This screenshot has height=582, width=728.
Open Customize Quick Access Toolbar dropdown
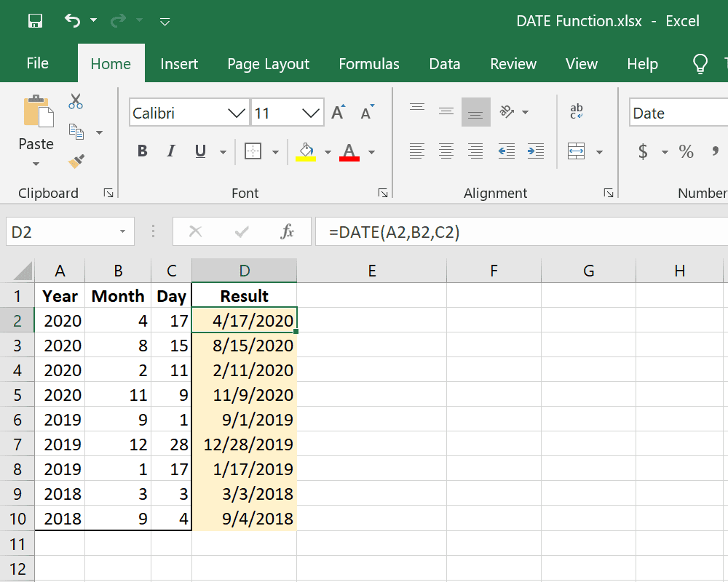click(x=165, y=21)
